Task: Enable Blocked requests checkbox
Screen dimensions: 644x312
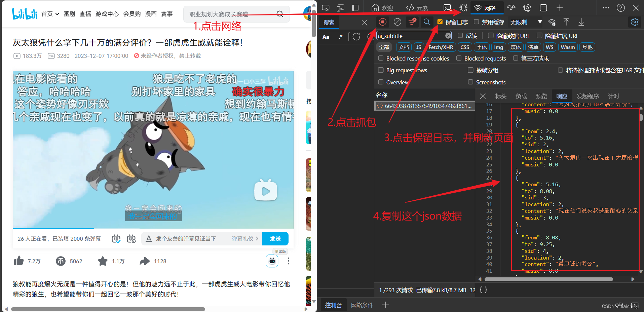Action: click(x=459, y=58)
